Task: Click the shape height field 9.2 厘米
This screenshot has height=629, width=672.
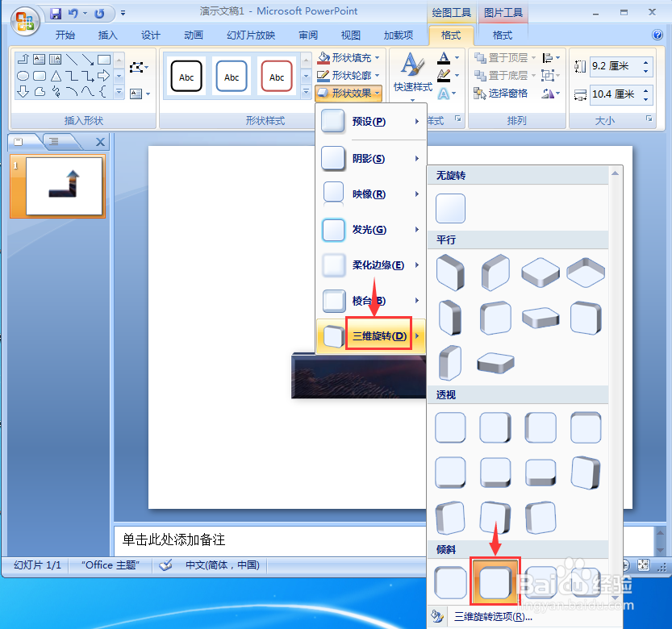Action: [616, 66]
